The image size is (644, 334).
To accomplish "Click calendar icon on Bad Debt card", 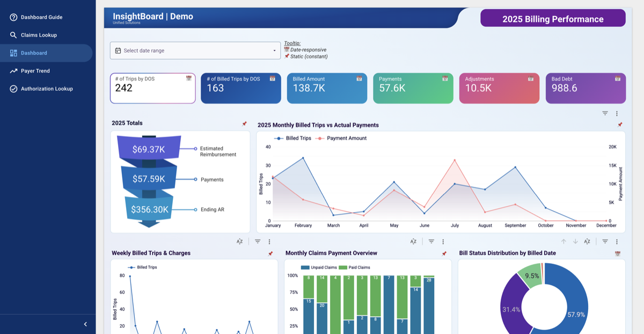I will 618,78.
